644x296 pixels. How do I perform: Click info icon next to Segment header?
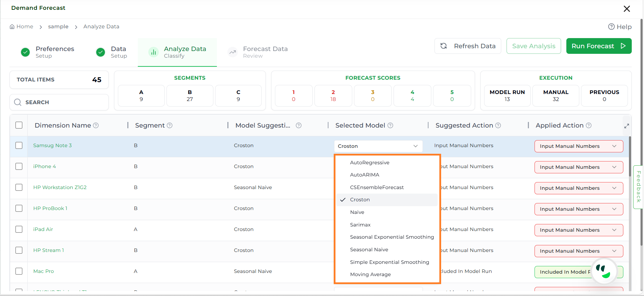pos(170,125)
